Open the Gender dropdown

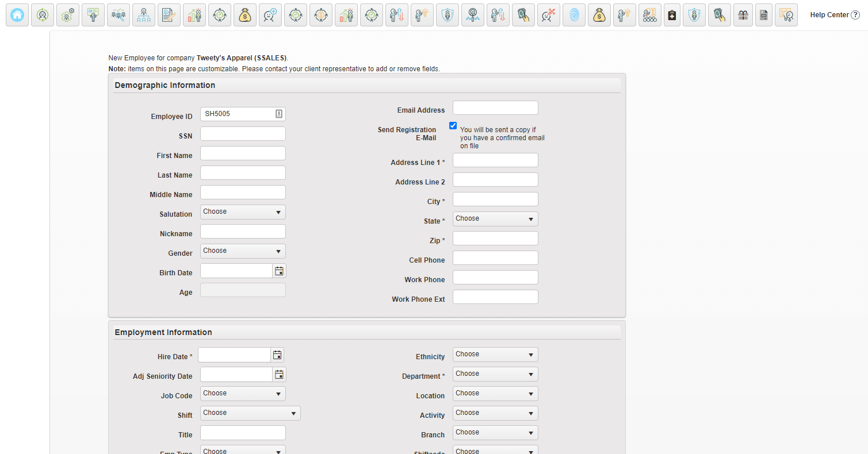click(x=243, y=251)
